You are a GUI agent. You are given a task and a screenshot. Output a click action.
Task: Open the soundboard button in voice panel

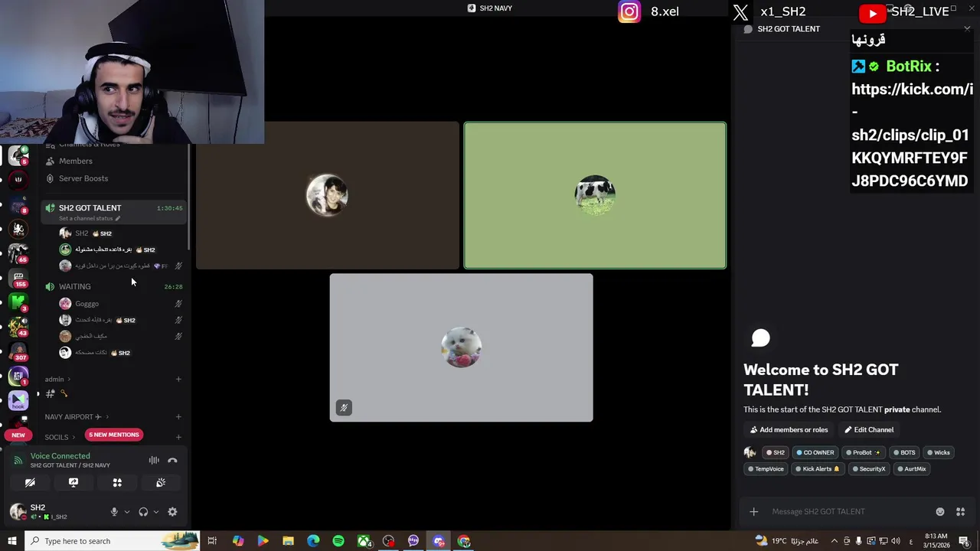(161, 483)
